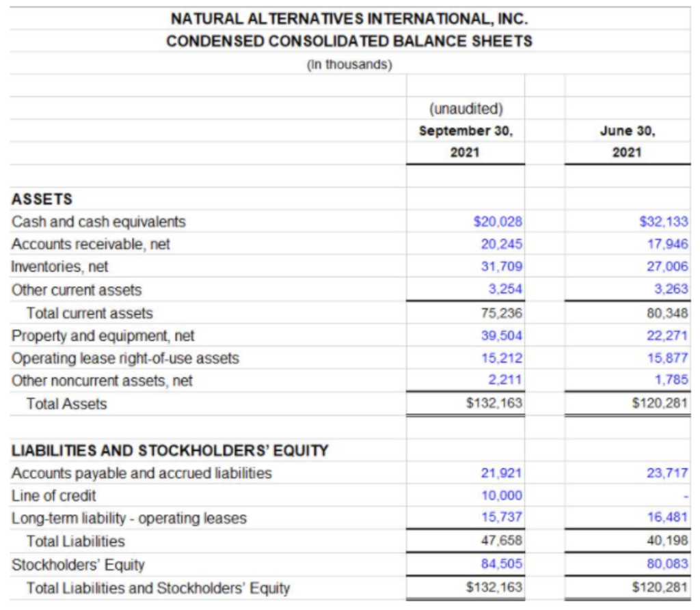Select inventories value 31,709
Screen dimensions: 700x610
501,266
